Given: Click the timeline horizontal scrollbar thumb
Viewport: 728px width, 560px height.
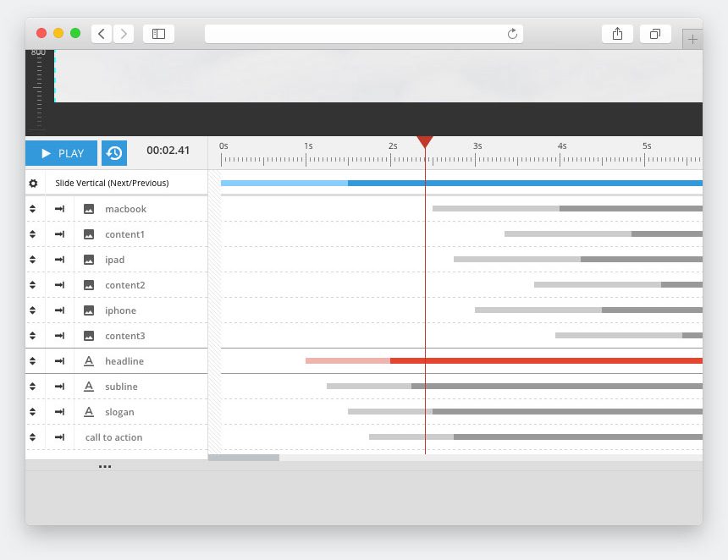Looking at the screenshot, I should point(243,458).
